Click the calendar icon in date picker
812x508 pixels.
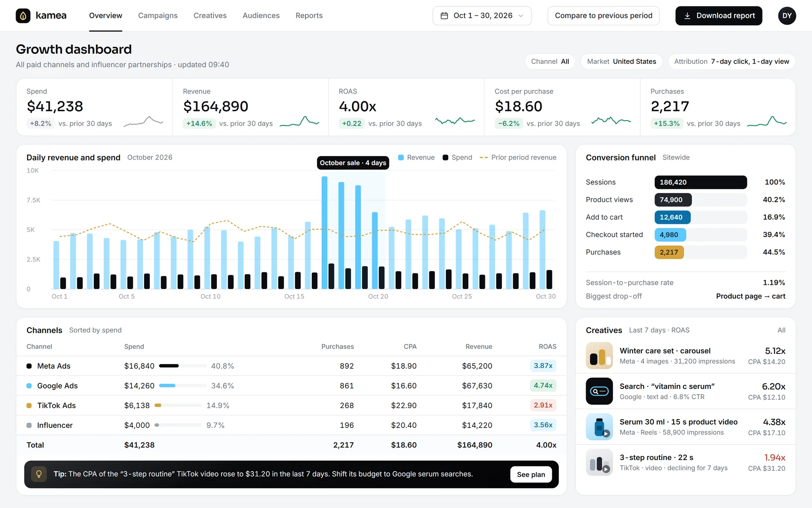pyautogui.click(x=444, y=16)
